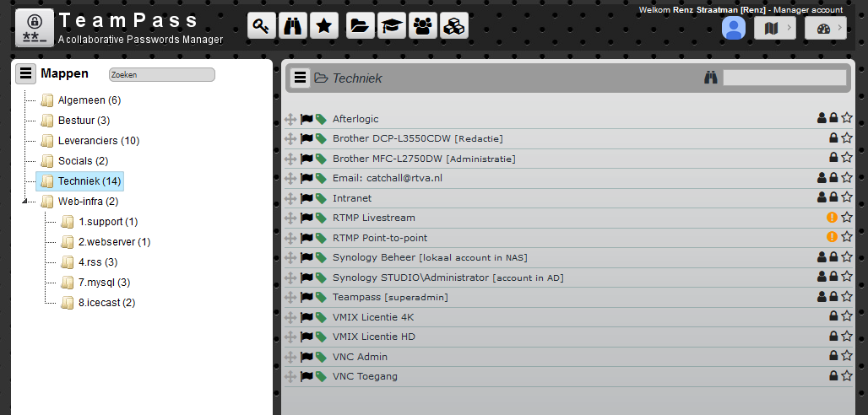Toggle favorite star for VMIX Licentie HD
This screenshot has height=415, width=868.
847,336
